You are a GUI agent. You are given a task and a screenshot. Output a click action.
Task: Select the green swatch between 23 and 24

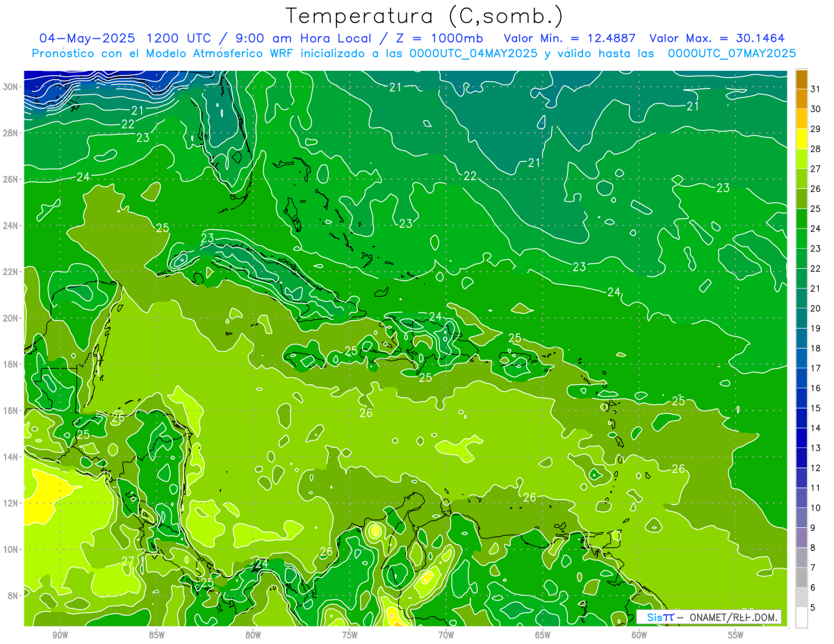(801, 238)
